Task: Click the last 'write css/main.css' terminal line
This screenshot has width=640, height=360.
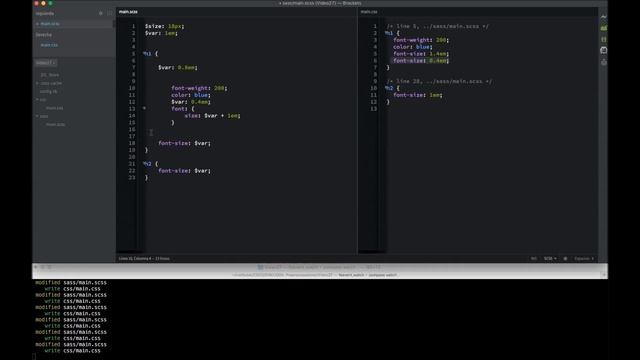Action: [x=72, y=351]
